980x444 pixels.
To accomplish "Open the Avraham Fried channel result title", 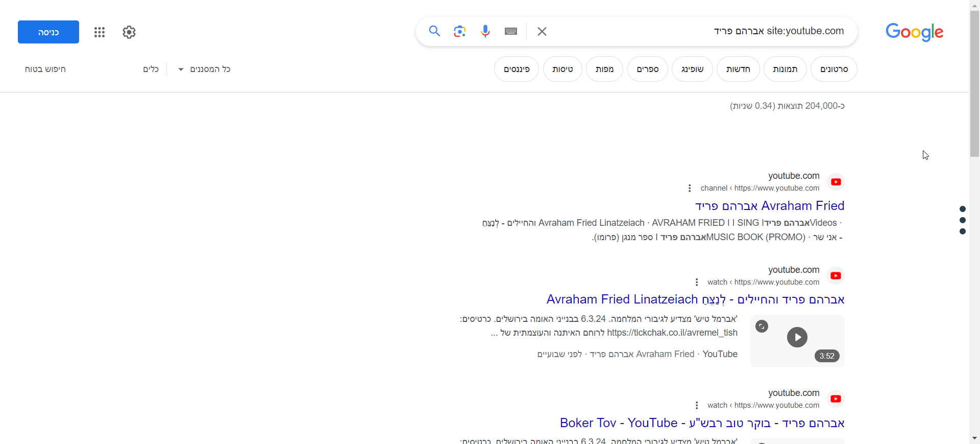I will point(769,206).
